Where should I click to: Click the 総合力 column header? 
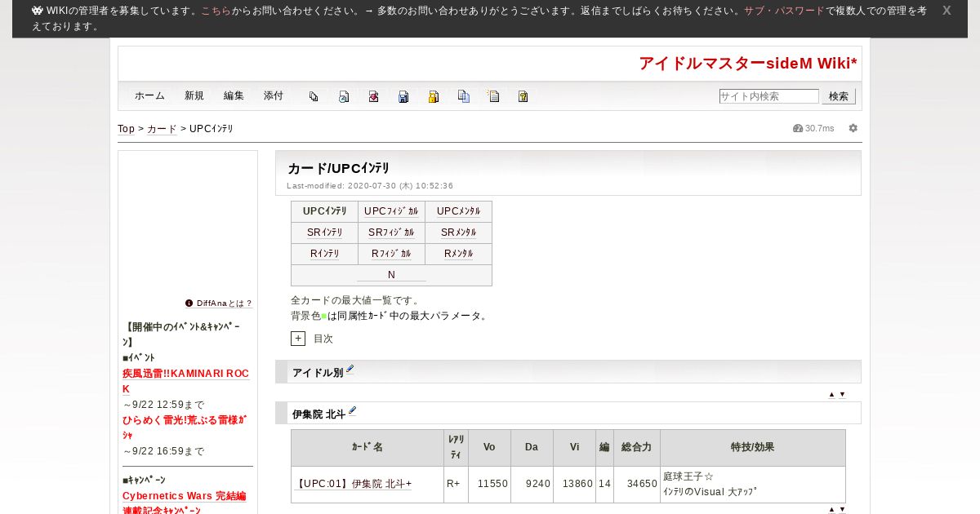pyautogui.click(x=636, y=448)
